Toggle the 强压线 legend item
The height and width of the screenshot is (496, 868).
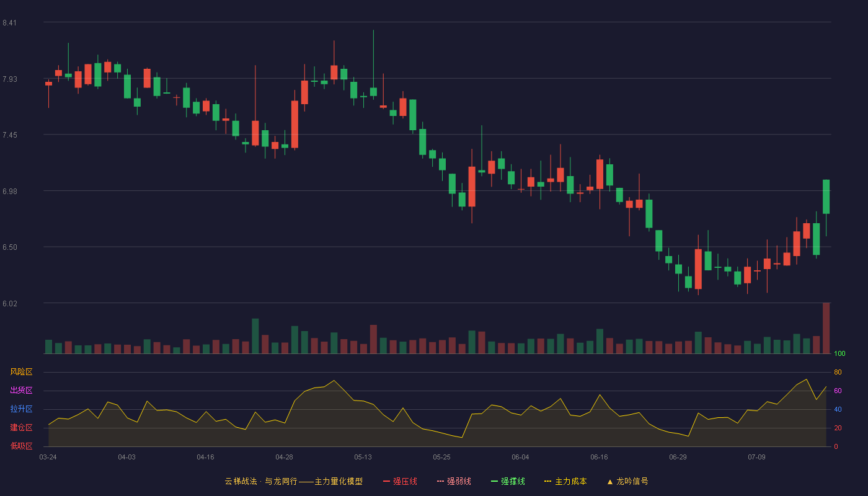coord(400,481)
